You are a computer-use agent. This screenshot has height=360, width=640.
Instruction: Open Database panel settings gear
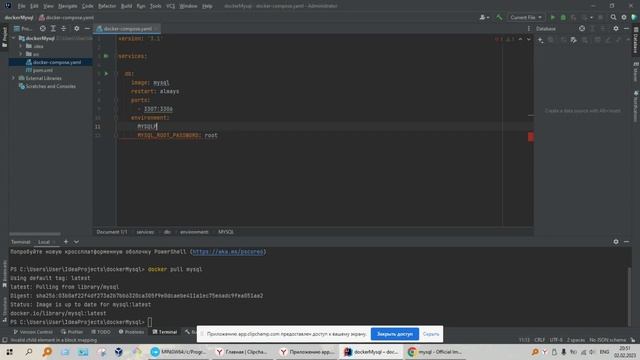tap(616, 29)
